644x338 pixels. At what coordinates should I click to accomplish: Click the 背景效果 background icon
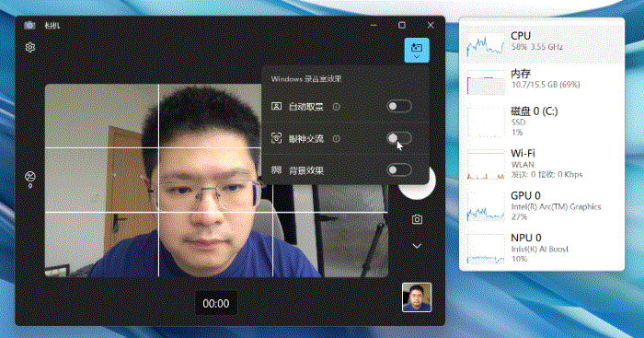[x=276, y=169]
